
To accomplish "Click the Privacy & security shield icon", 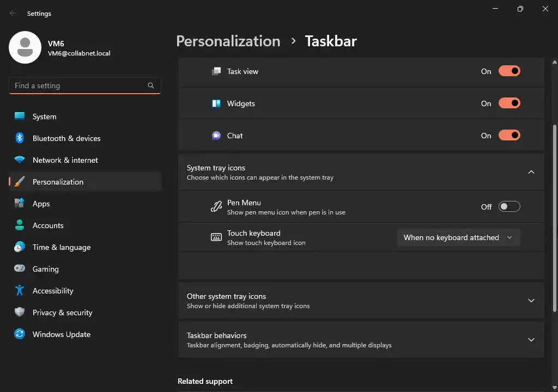I will click(20, 313).
